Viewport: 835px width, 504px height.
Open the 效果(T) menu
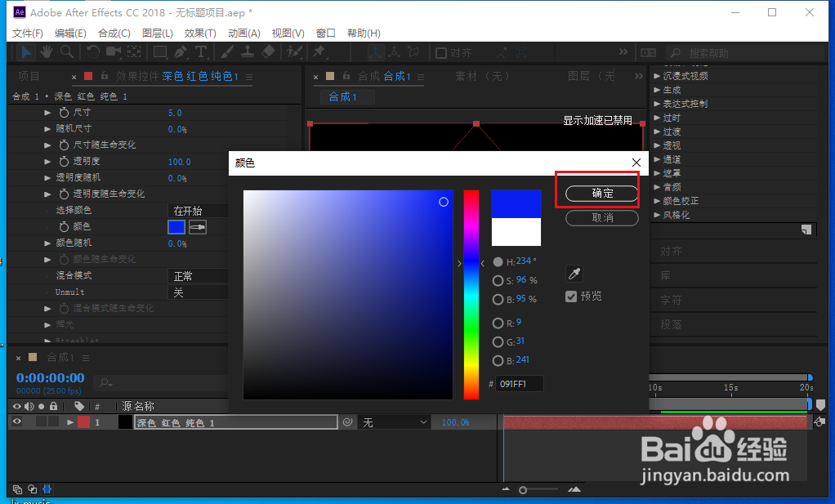[x=200, y=33]
